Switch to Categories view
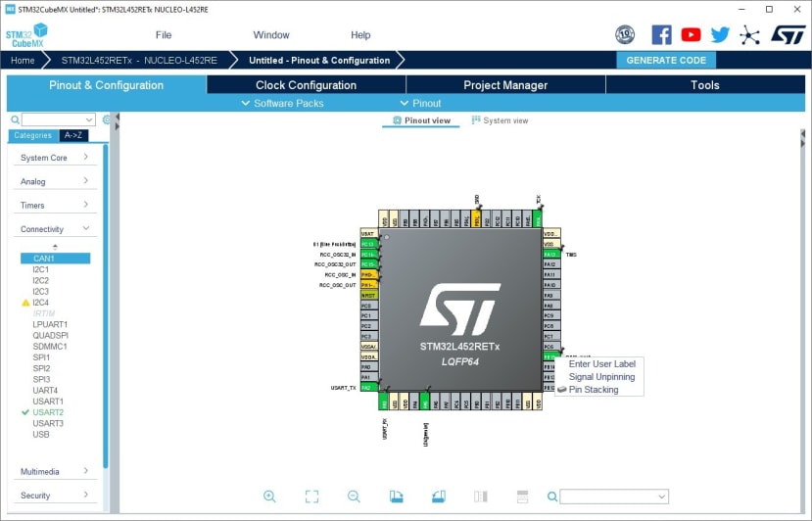The height and width of the screenshot is (521, 812). tap(33, 135)
